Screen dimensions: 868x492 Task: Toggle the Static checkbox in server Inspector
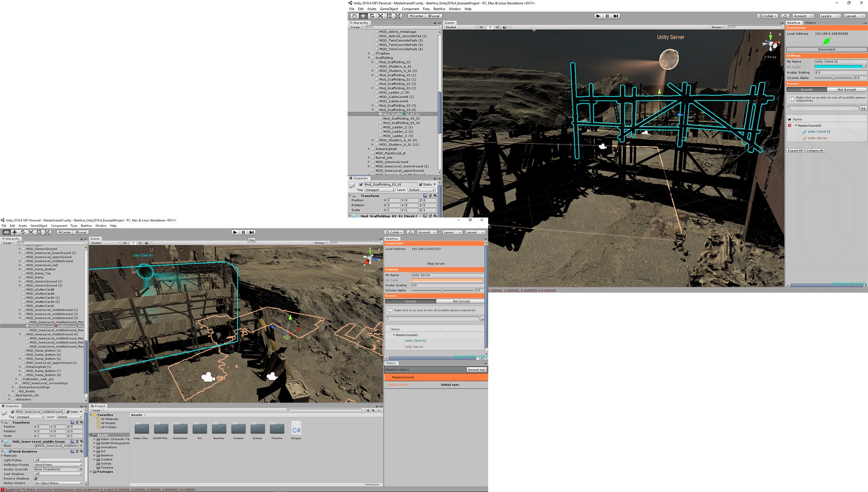pos(68,412)
